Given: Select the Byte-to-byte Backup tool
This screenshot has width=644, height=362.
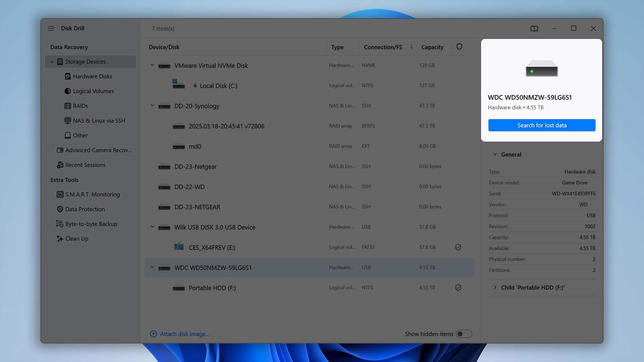Looking at the screenshot, I should (91, 224).
